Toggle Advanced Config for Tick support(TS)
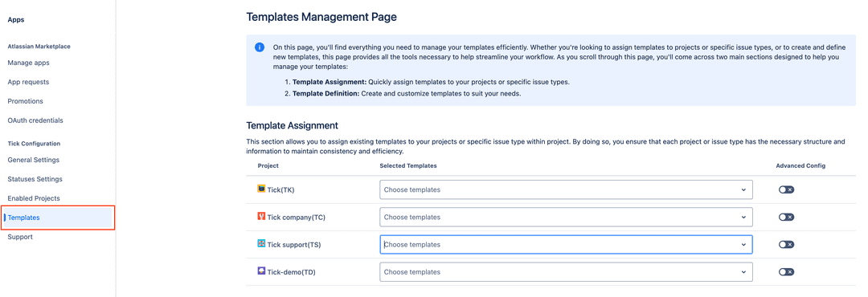Viewport: 868px width, 297px height. (786, 245)
